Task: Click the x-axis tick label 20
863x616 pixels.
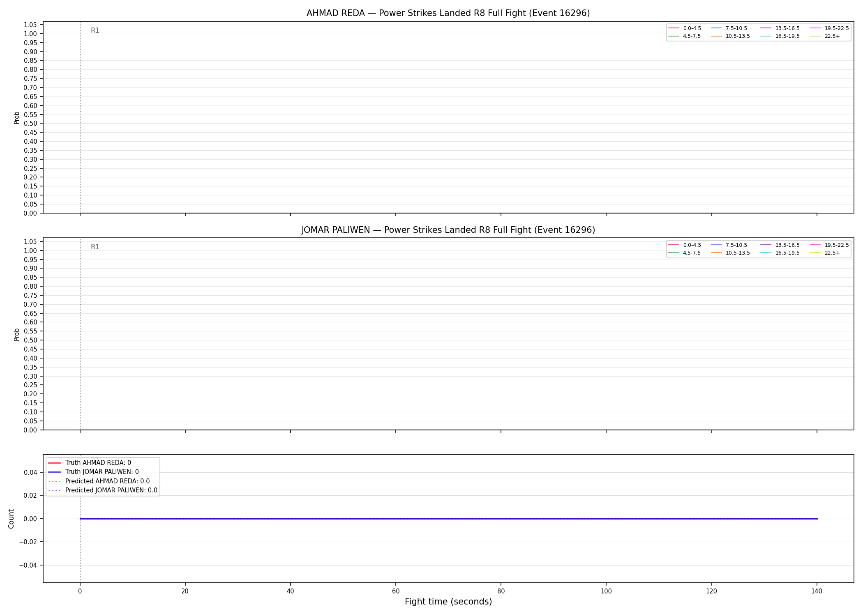Action: 185,591
